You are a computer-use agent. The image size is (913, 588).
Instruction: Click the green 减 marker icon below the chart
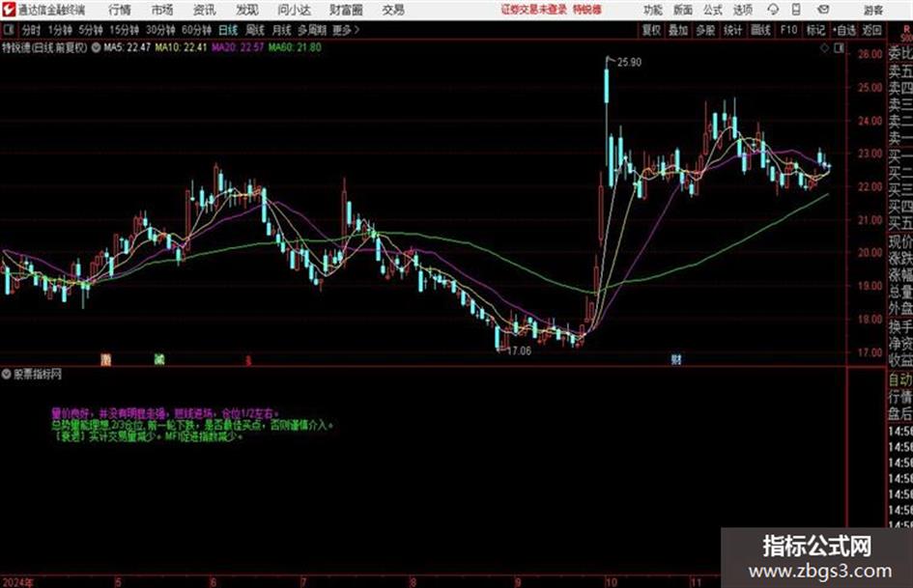click(159, 359)
